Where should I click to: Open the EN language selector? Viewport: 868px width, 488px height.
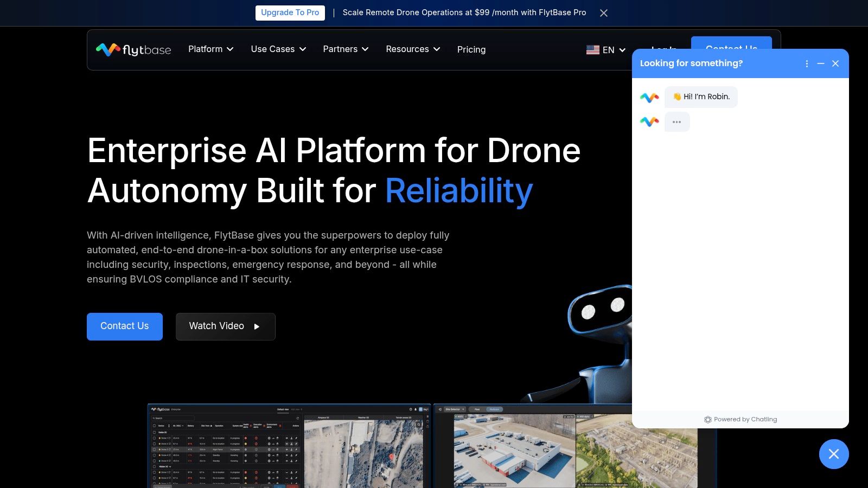[606, 50]
